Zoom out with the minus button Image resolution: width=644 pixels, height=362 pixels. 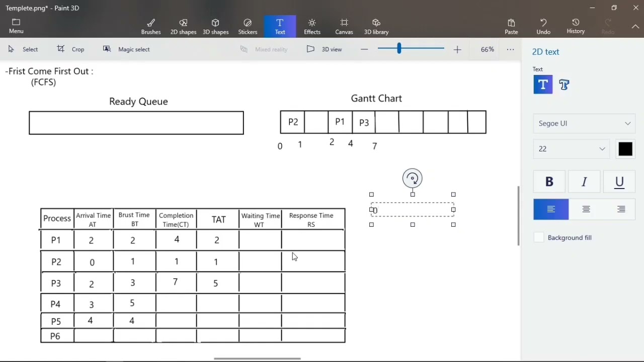coord(364,49)
